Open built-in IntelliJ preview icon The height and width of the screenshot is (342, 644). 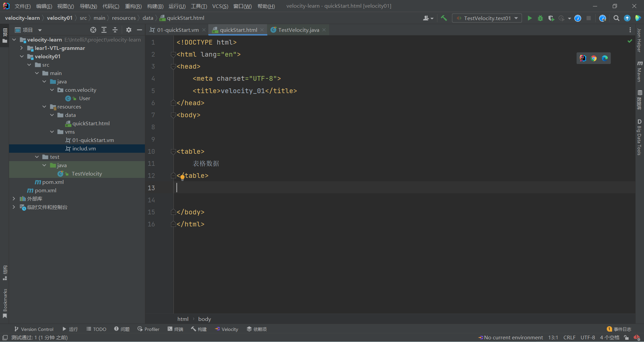pos(583,58)
